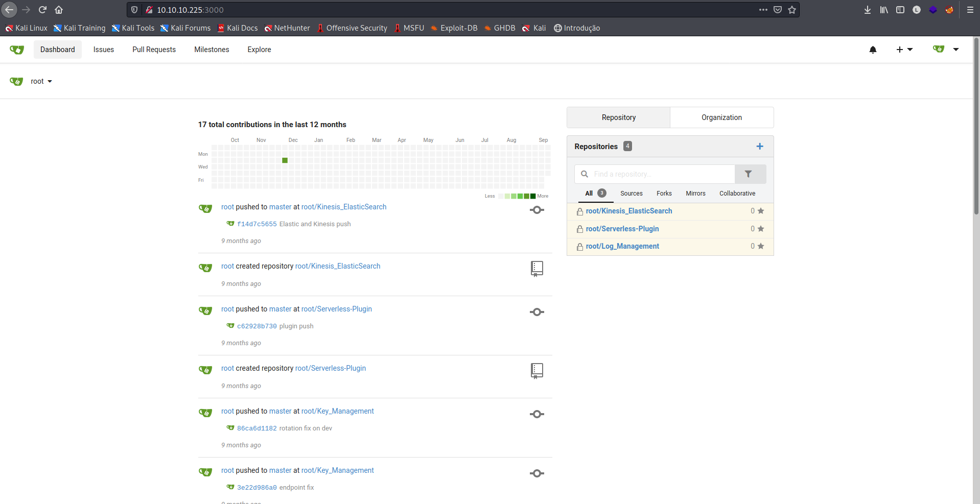Open the create new plus dropdown

(904, 50)
